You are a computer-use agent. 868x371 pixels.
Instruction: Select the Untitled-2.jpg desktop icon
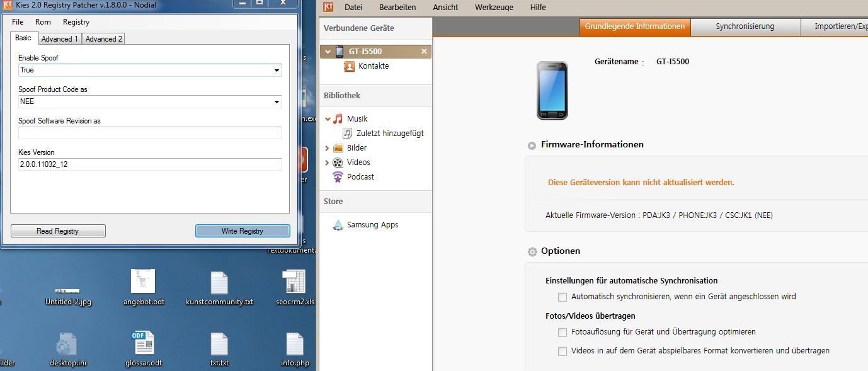tap(68, 291)
